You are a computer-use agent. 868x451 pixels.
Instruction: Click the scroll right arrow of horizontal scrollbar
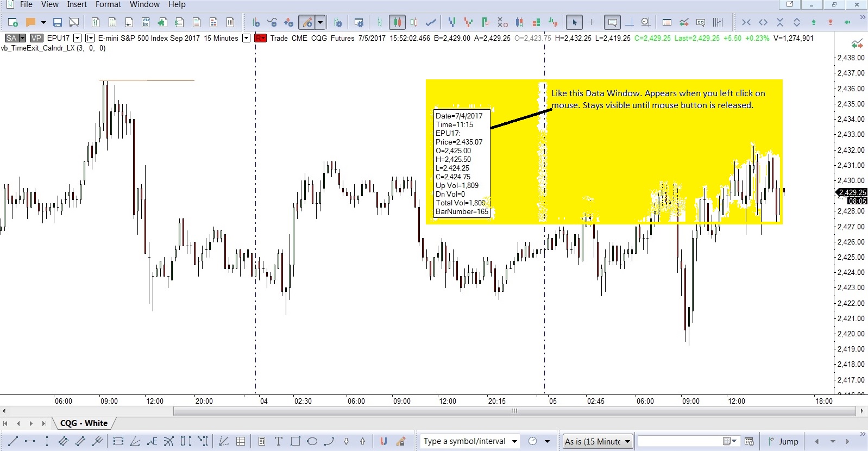[862, 411]
